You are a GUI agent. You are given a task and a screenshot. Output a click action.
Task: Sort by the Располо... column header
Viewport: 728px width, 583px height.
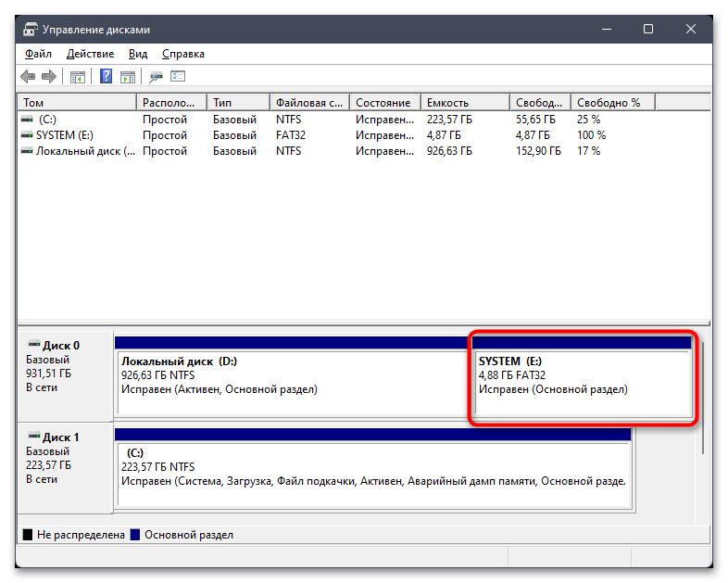pyautogui.click(x=171, y=103)
